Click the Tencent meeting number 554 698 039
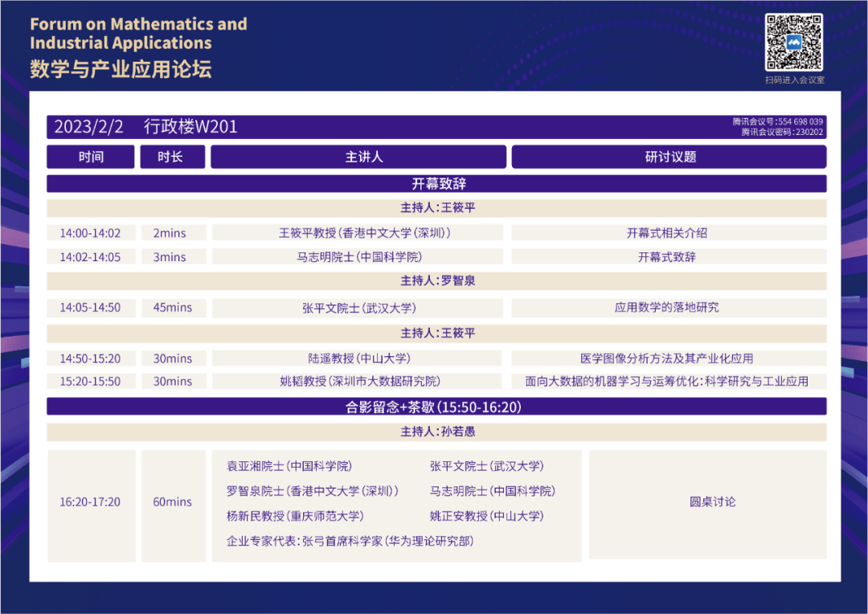Viewport: 868px width, 614px height. 778,121
